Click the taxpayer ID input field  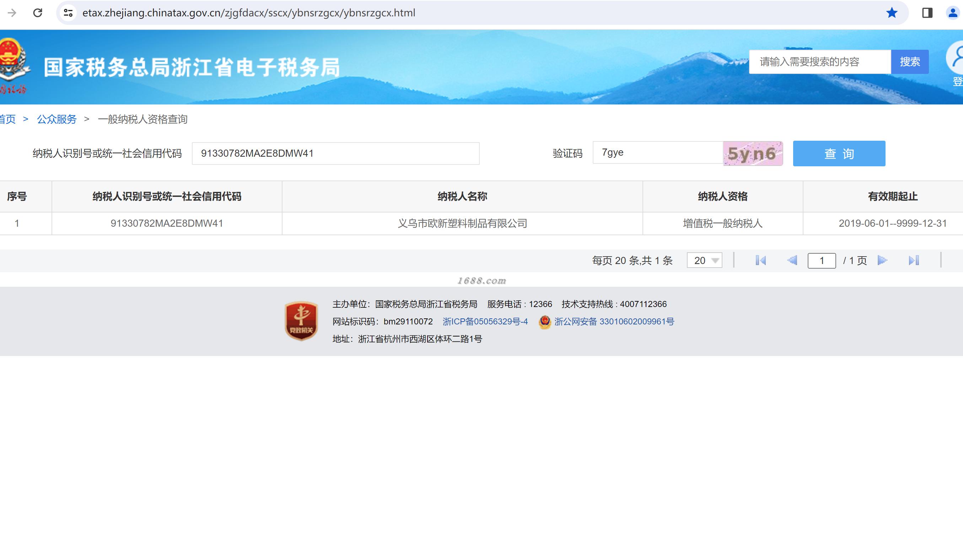point(335,154)
